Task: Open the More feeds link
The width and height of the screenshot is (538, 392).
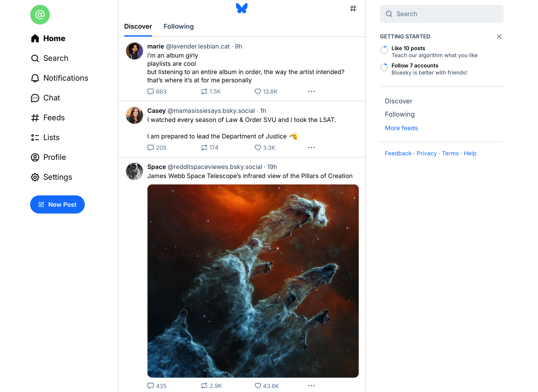Action: [x=401, y=128]
